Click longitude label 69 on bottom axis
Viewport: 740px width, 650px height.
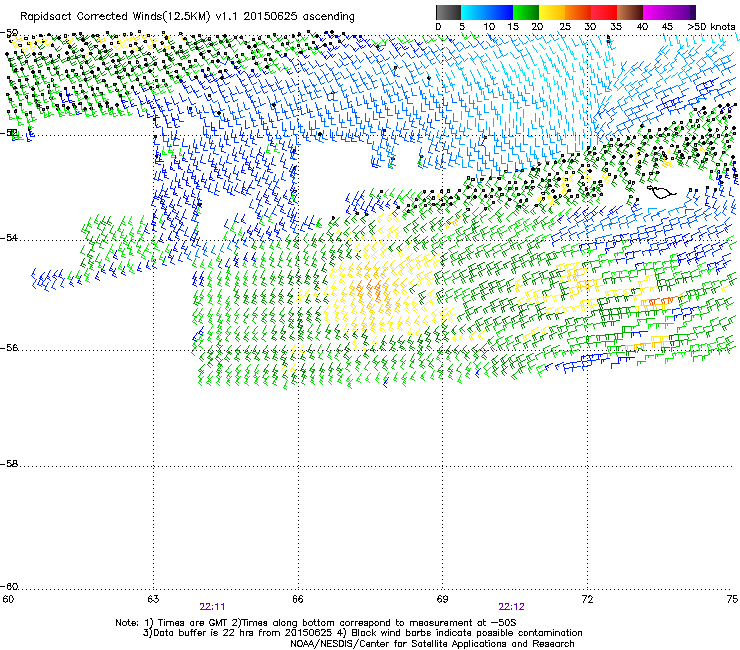[x=442, y=599]
